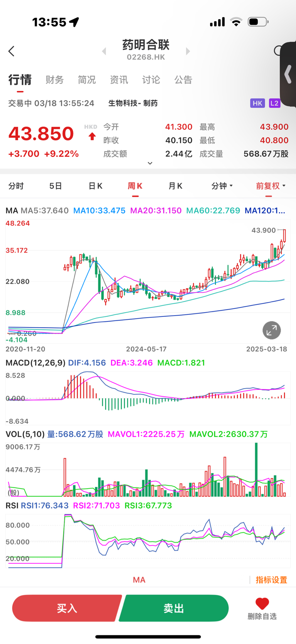Viewport: 296px width, 644px height.
Task: Tap the MA5:37.640 value
Action: click(45, 211)
